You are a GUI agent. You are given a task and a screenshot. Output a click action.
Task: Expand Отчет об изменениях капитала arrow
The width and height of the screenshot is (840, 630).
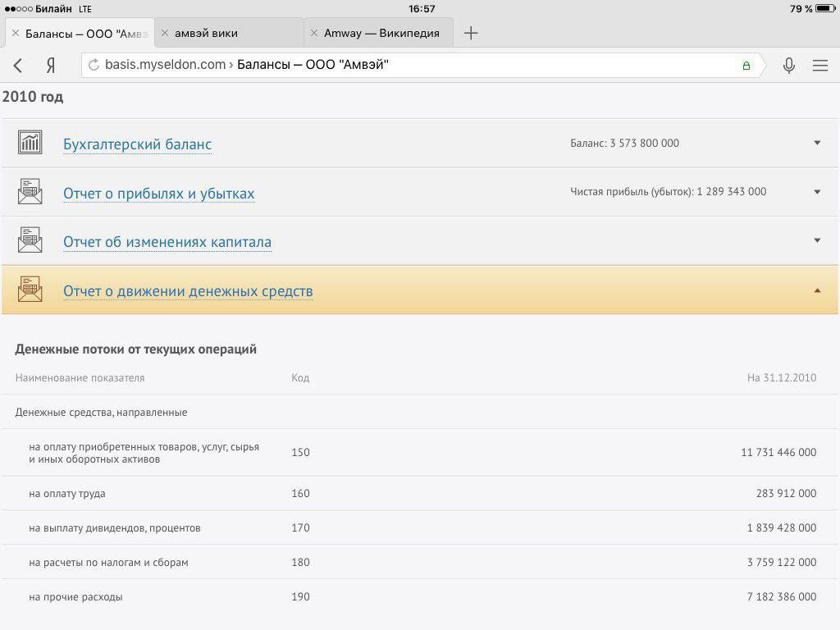pos(816,240)
